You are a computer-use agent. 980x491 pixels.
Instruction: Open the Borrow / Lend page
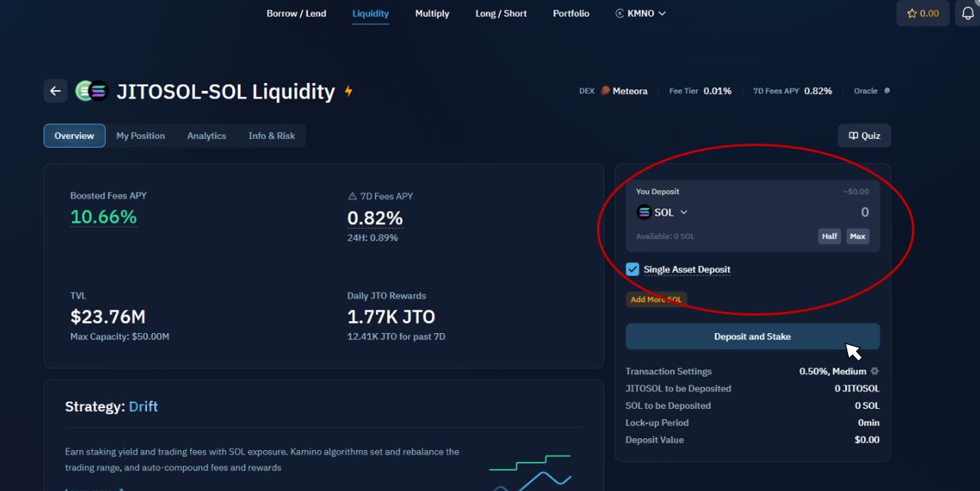(296, 13)
